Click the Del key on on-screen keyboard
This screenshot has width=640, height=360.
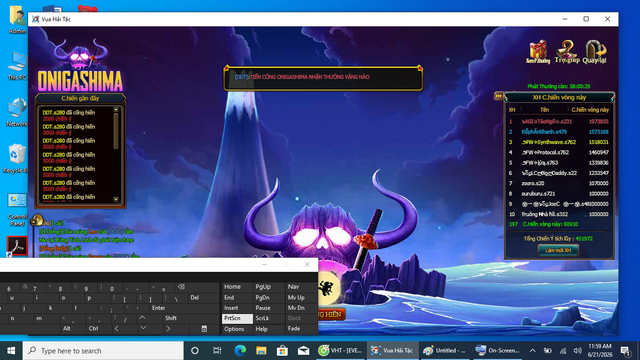pos(195,298)
